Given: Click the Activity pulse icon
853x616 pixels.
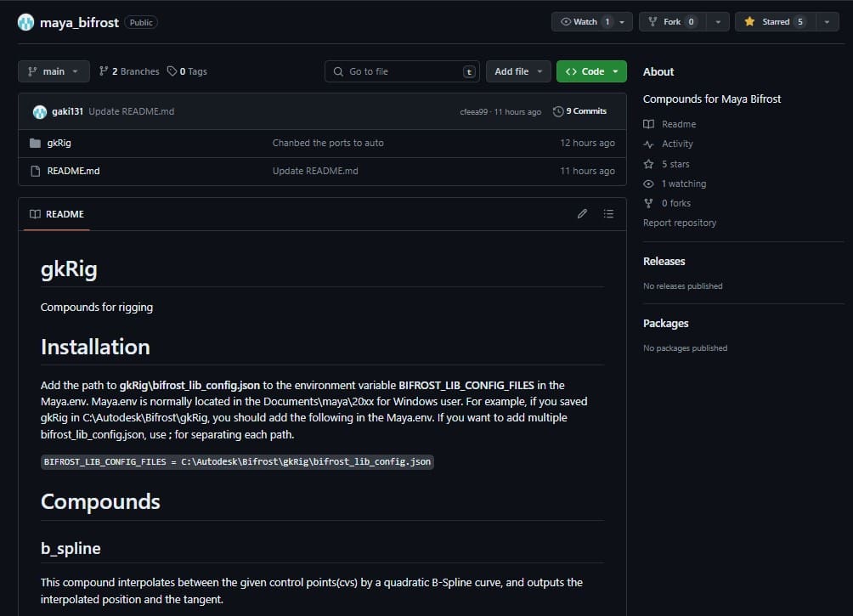Looking at the screenshot, I should pyautogui.click(x=648, y=144).
